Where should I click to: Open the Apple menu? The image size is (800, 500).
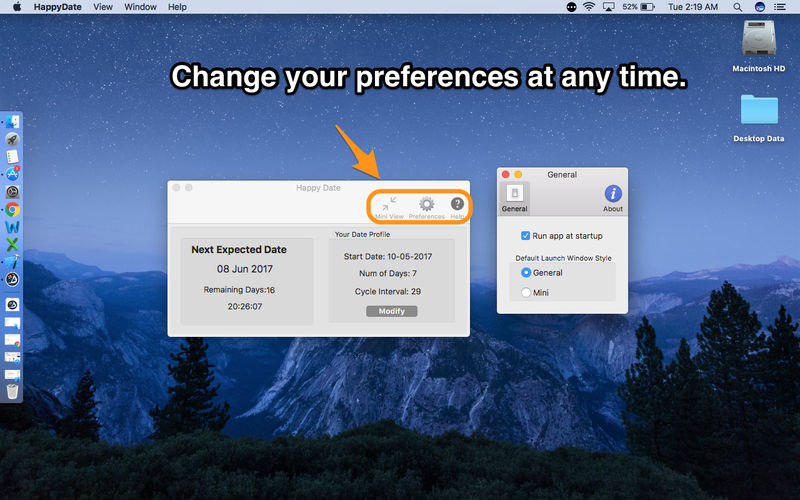(17, 7)
